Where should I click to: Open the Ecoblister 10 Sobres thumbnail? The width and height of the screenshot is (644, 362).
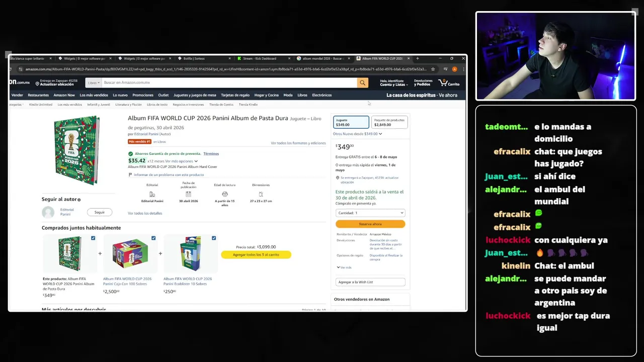click(190, 253)
